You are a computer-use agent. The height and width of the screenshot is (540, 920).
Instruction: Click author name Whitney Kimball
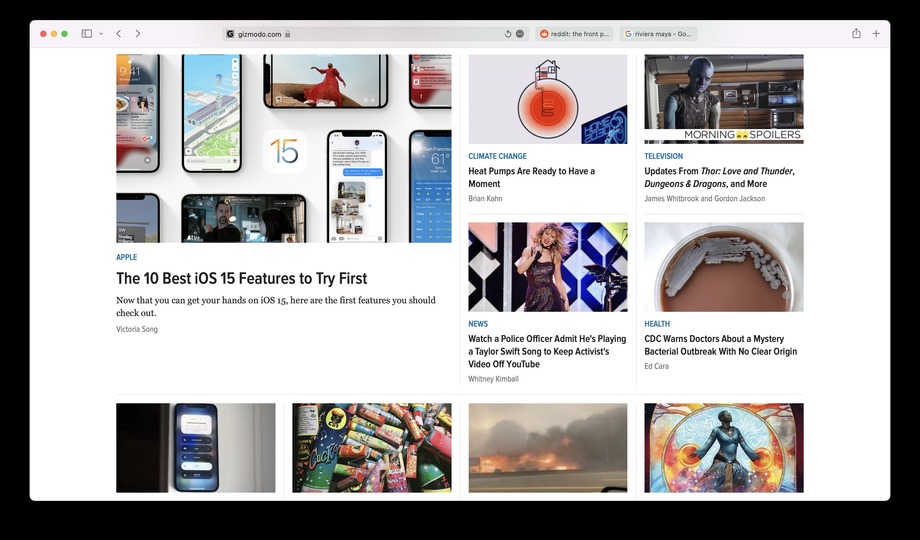pos(493,379)
